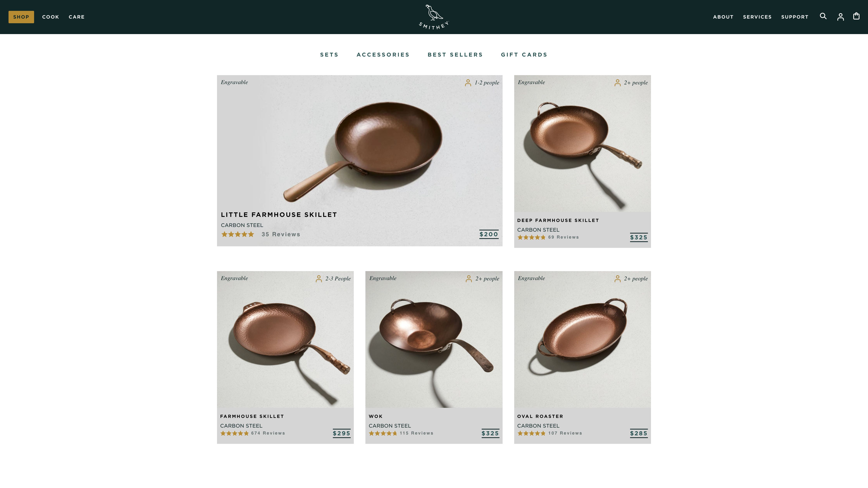The width and height of the screenshot is (868, 488).
Task: Go to the Gift Cards category
Action: pos(524,55)
